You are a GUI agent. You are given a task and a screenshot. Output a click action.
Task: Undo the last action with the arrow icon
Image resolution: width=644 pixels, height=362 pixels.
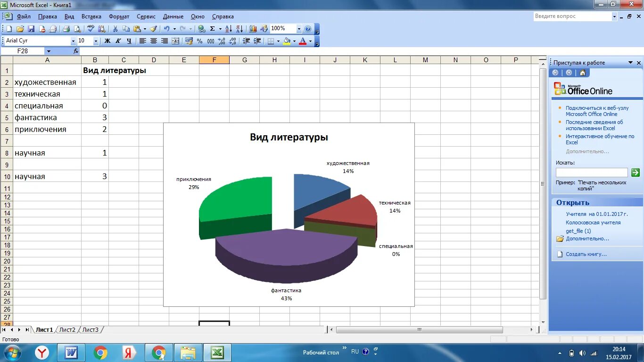166,29
